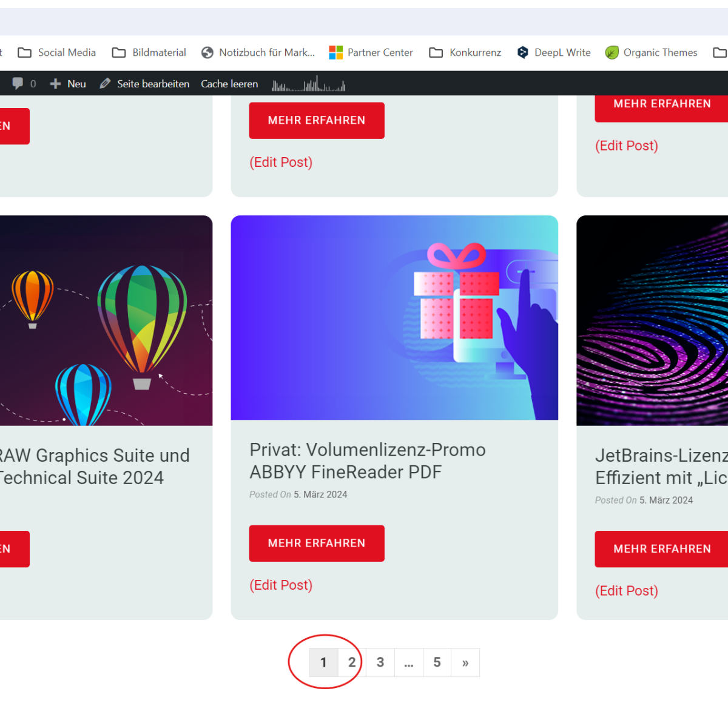Image resolution: width=728 pixels, height=728 pixels.
Task: Open the Graphics Suite und Technical Suite 2024 title
Action: coord(94,467)
